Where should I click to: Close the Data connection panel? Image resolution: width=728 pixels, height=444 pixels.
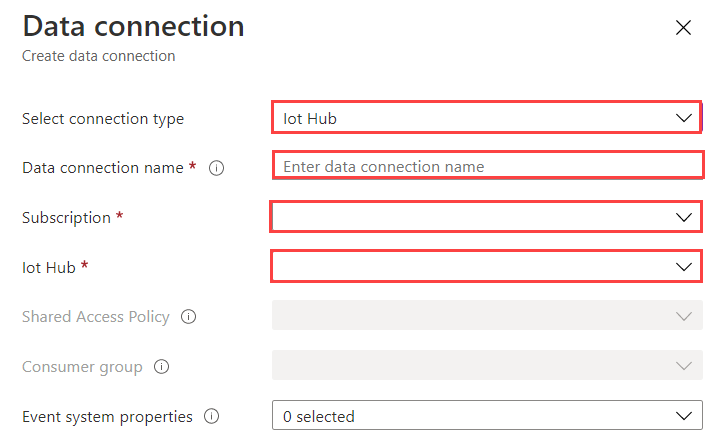click(x=684, y=28)
